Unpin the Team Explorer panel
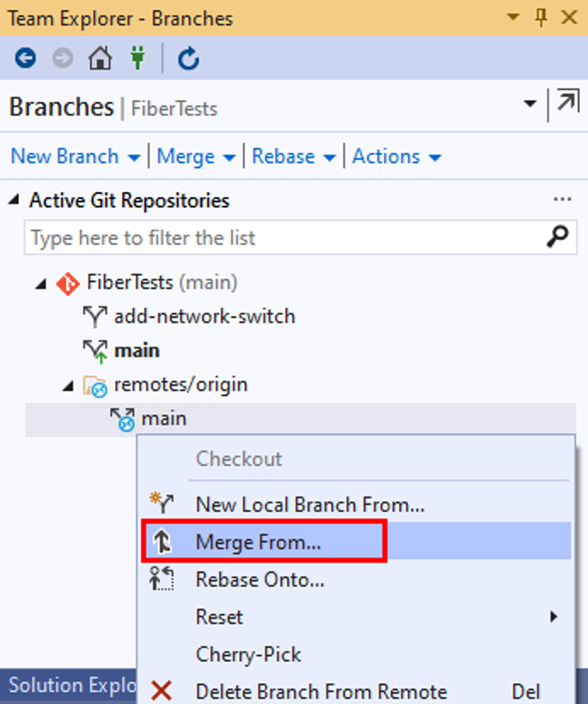 tap(541, 17)
